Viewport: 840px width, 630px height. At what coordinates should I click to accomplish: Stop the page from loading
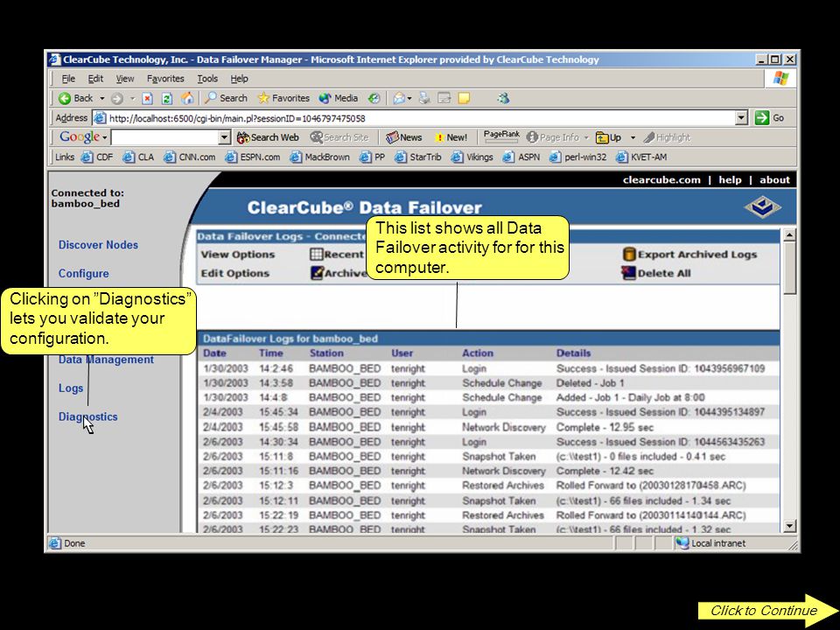point(147,98)
